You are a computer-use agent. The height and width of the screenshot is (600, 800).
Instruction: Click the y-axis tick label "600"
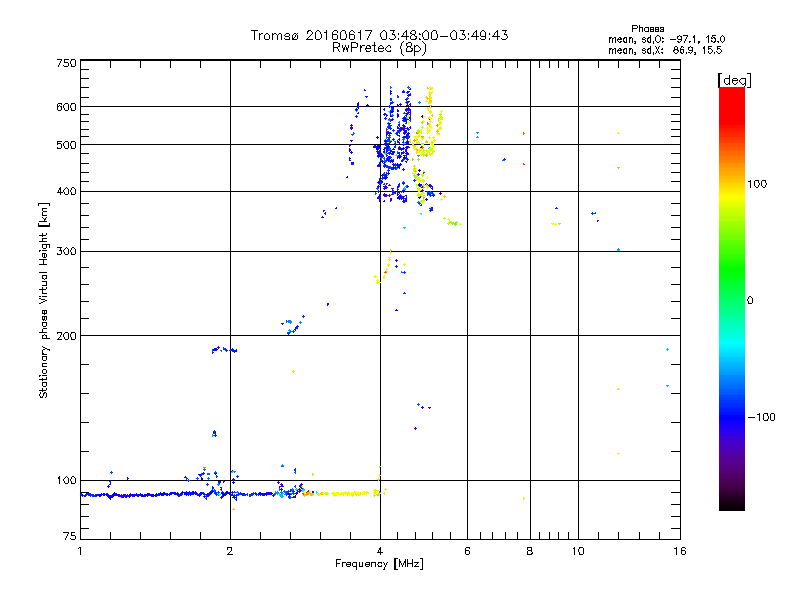click(66, 107)
